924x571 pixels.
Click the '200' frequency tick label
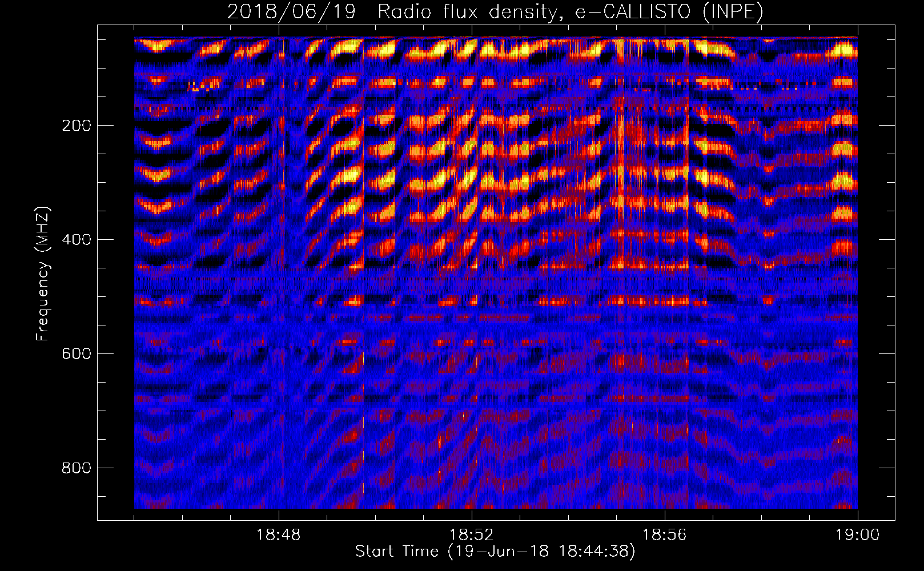coord(76,126)
